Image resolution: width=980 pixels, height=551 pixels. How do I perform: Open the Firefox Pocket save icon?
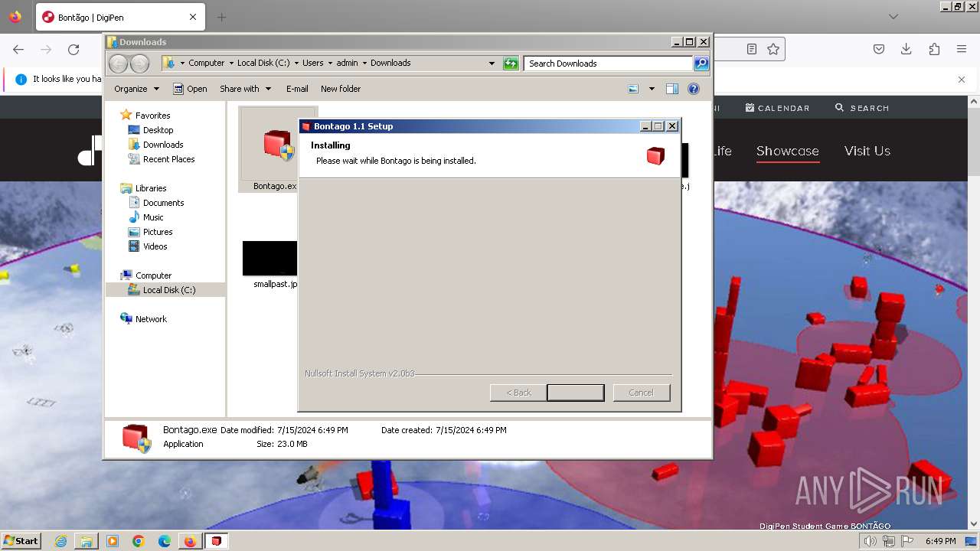879,49
